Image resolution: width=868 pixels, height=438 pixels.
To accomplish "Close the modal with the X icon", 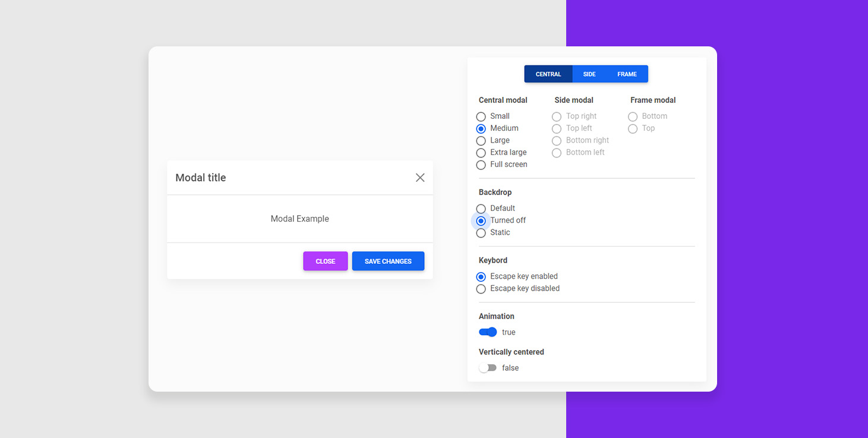I will [420, 178].
